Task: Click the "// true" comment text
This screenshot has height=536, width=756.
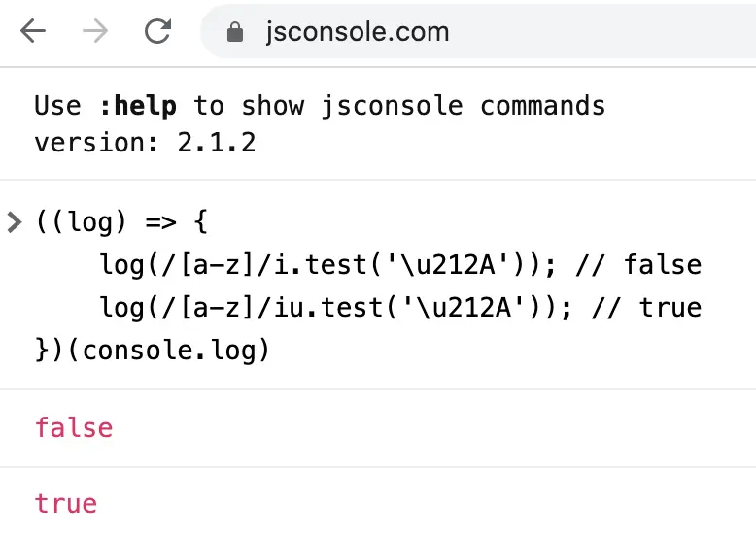Action: (646, 308)
